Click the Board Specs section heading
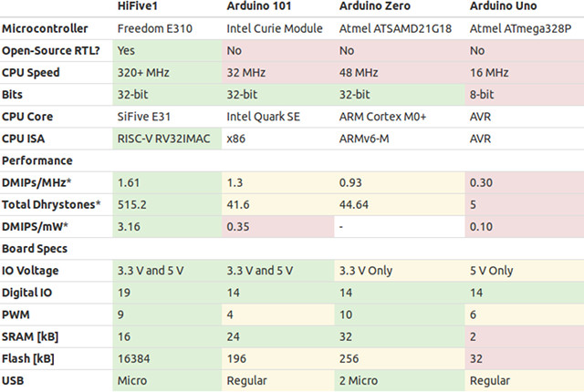Image resolution: width=584 pixels, height=392 pixels. pos(35,249)
